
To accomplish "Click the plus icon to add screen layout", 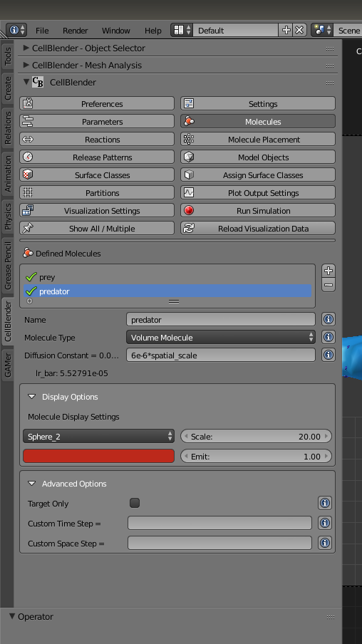I will click(x=286, y=30).
